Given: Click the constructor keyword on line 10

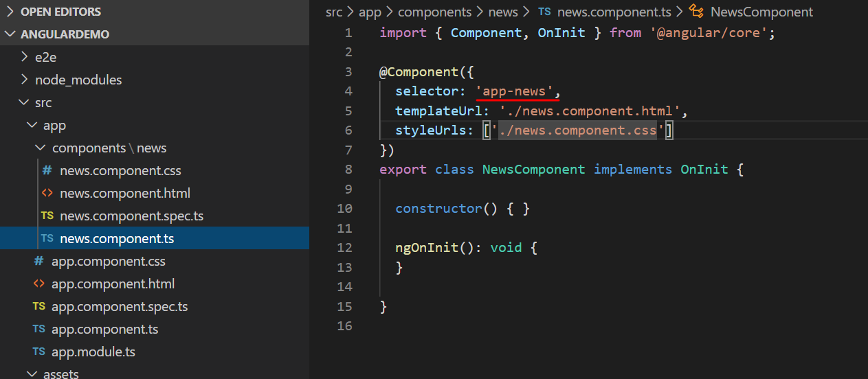Looking at the screenshot, I should 439,208.
